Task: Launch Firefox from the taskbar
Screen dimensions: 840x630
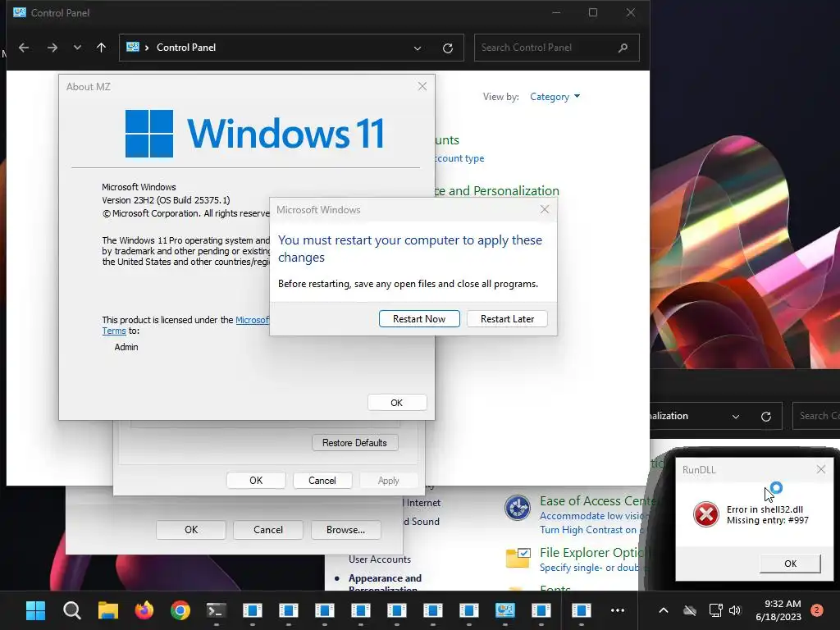Action: 144,610
